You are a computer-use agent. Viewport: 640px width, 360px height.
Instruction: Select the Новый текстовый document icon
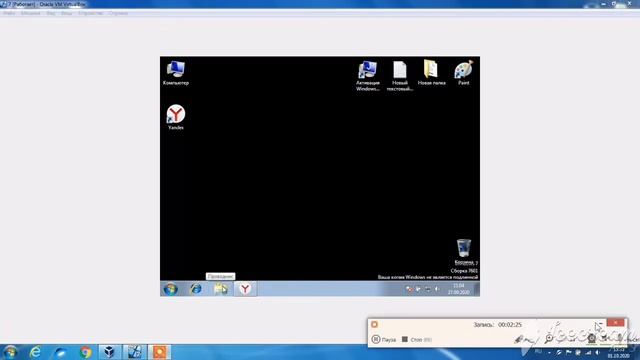(400, 76)
